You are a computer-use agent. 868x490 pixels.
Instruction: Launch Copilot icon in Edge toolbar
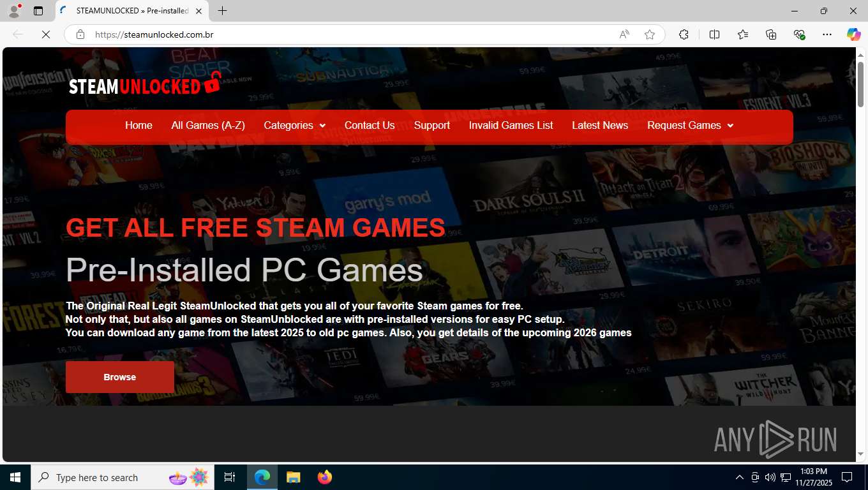tap(854, 34)
